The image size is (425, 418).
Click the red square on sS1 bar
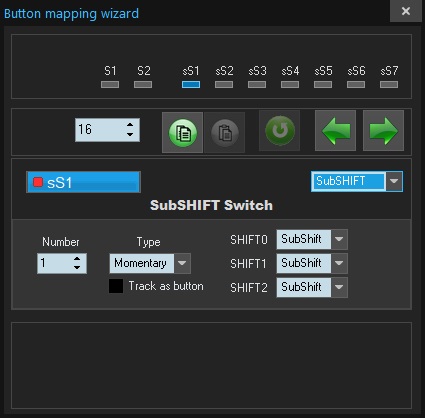(38, 182)
